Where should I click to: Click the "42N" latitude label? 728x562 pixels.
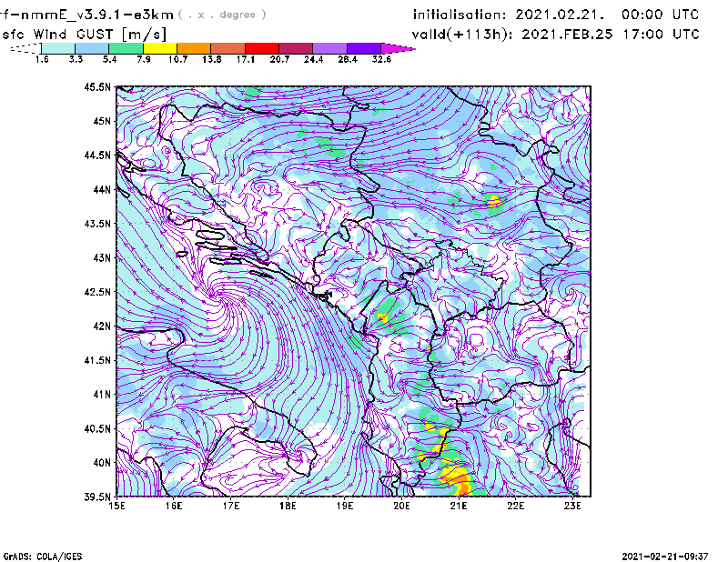click(x=102, y=326)
